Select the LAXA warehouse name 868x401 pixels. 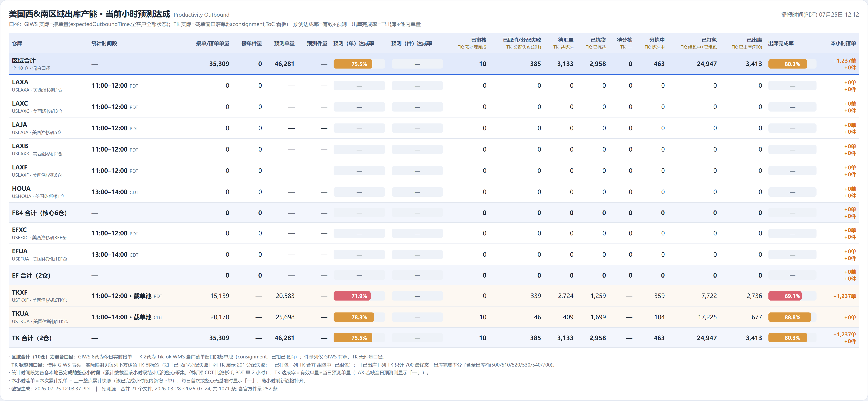pyautogui.click(x=20, y=82)
